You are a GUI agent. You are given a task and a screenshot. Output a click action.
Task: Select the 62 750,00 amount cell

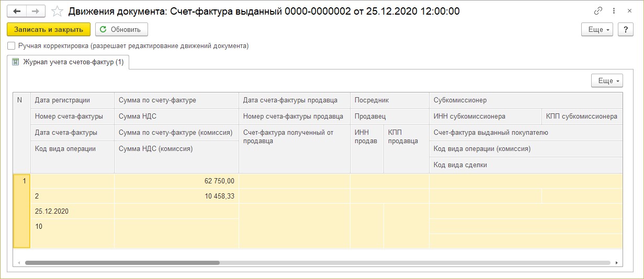tap(176, 181)
